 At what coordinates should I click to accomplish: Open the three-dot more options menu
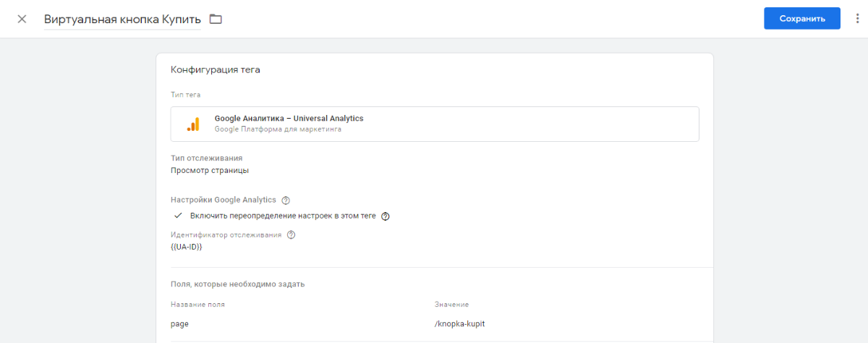[857, 19]
